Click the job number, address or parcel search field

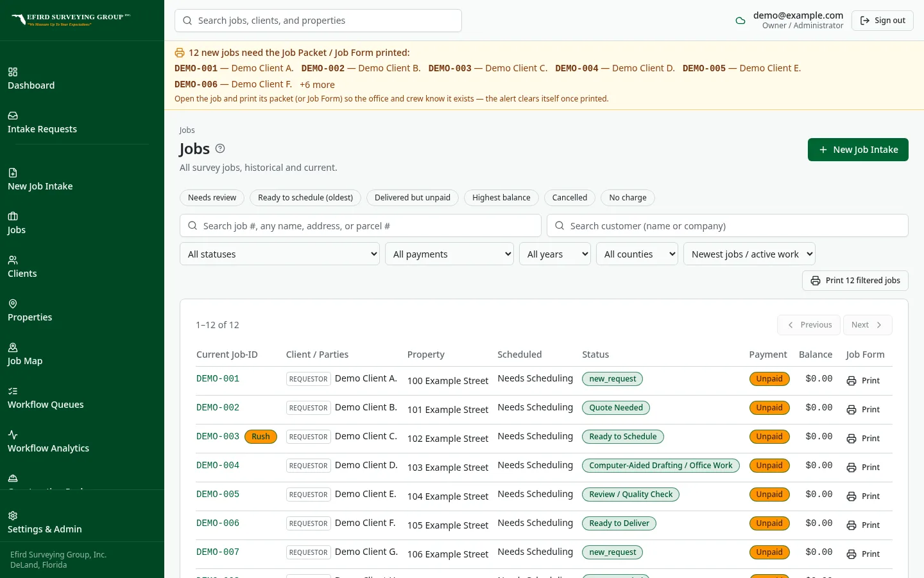(361, 225)
